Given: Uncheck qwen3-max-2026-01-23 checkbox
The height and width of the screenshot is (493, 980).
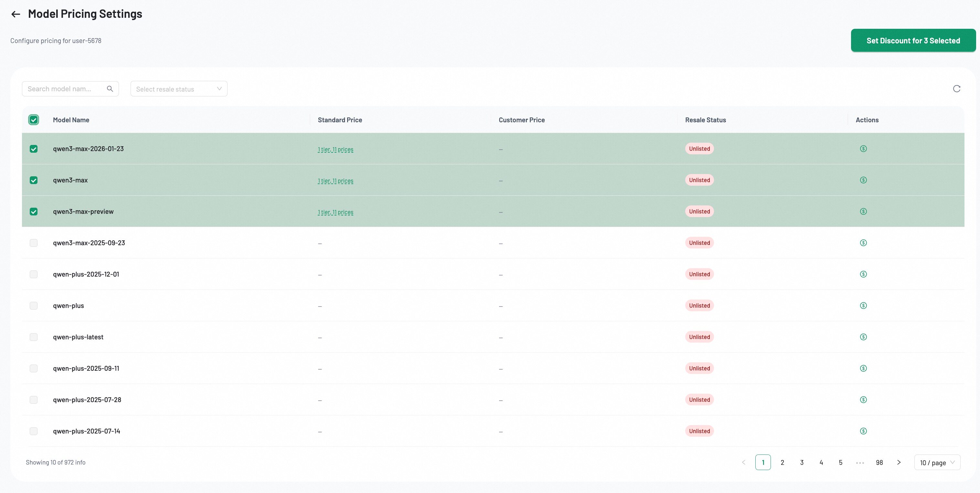Looking at the screenshot, I should tap(34, 149).
